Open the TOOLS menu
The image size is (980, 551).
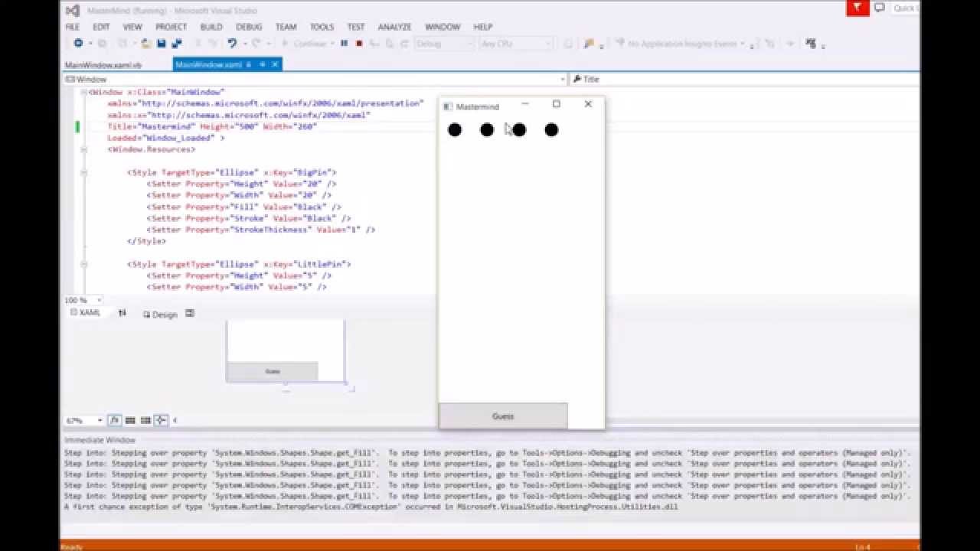[x=322, y=27]
